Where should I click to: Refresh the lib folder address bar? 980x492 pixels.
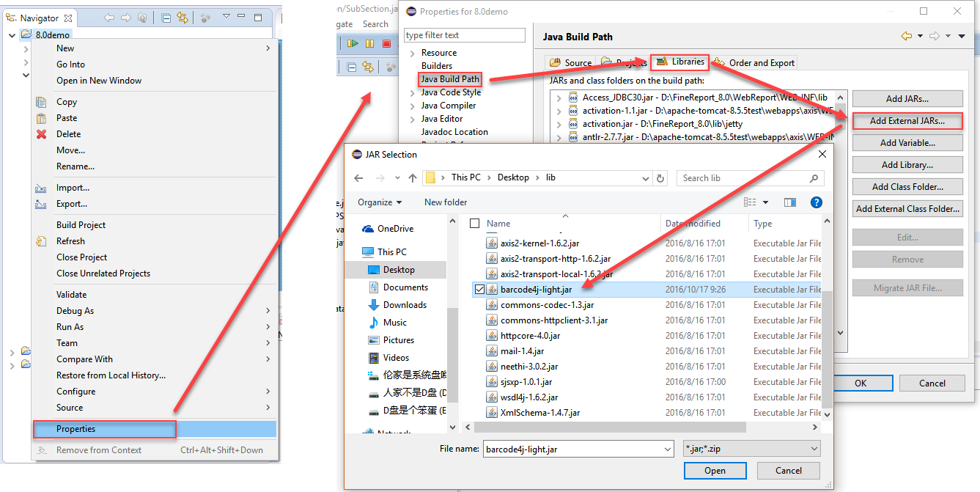(x=661, y=178)
